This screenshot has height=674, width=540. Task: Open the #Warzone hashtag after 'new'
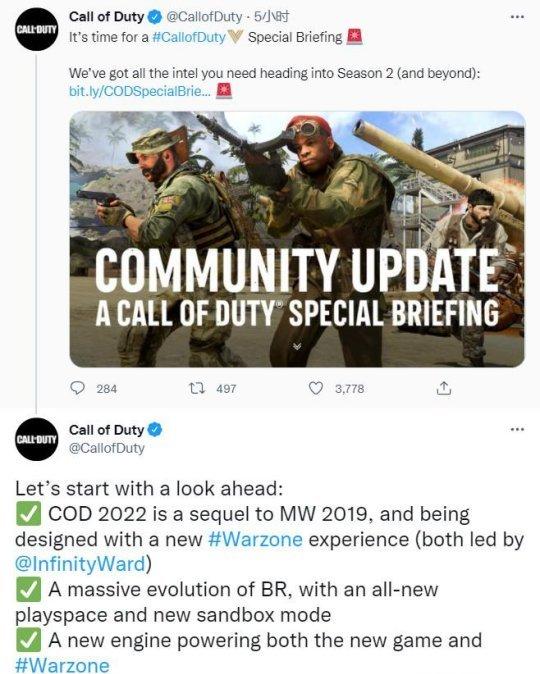pyautogui.click(x=255, y=539)
